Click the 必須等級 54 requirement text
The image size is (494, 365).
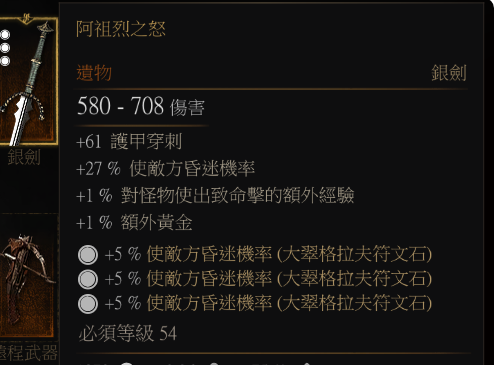tap(128, 333)
